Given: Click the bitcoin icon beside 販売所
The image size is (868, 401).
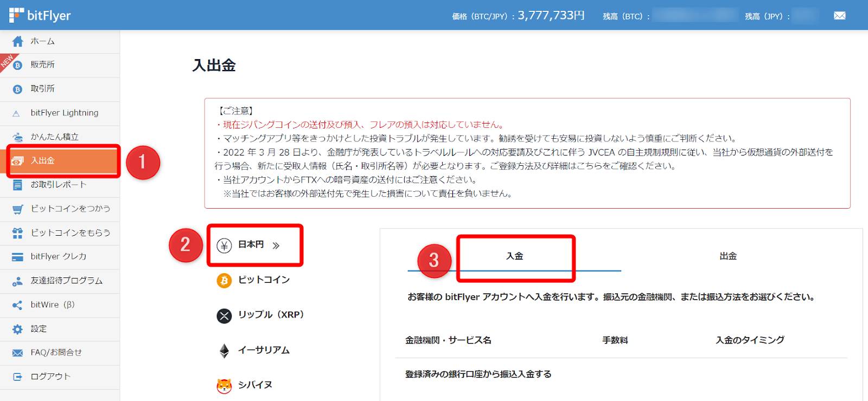Looking at the screenshot, I should pyautogui.click(x=18, y=65).
